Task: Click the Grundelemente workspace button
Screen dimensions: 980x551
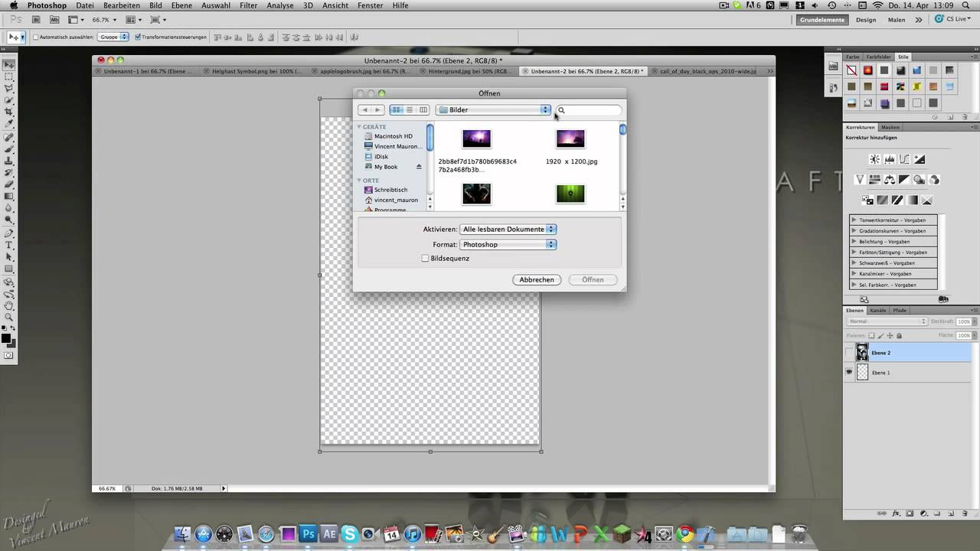Action: click(x=823, y=20)
